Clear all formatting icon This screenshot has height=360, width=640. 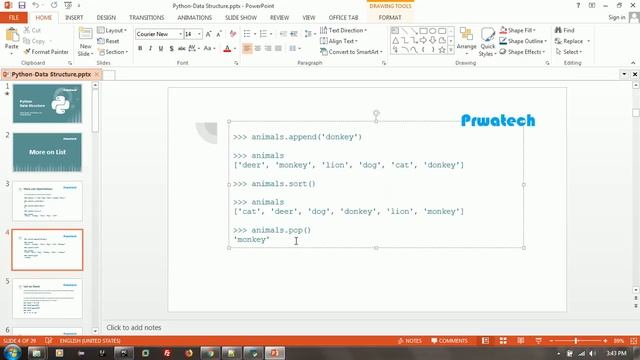tap(233, 34)
